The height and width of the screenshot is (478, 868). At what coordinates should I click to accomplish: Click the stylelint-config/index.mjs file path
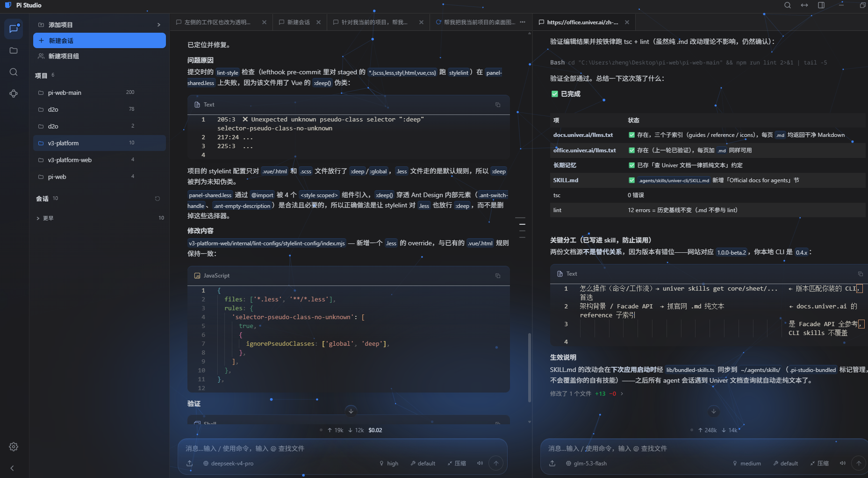click(x=267, y=243)
